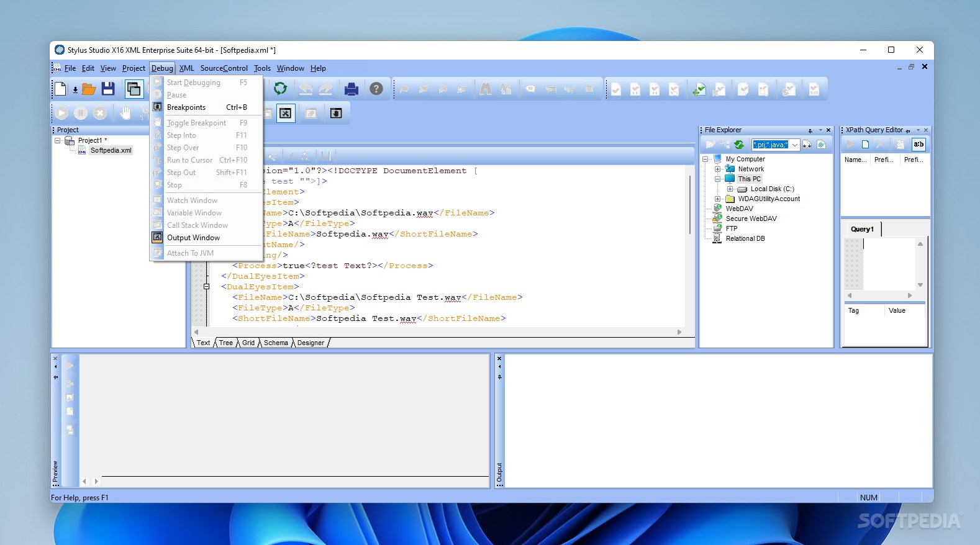Click the editor vertical scrollbar thumb

[690, 205]
